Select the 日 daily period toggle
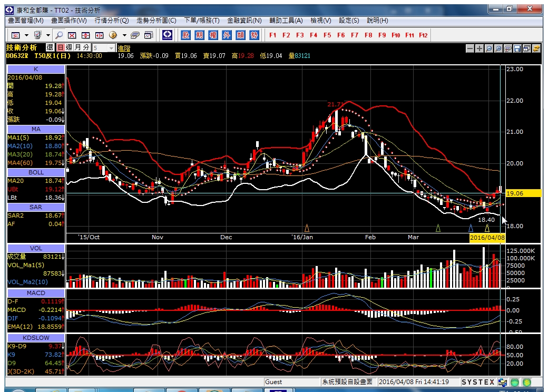The height and width of the screenshot is (392, 548). (61, 47)
